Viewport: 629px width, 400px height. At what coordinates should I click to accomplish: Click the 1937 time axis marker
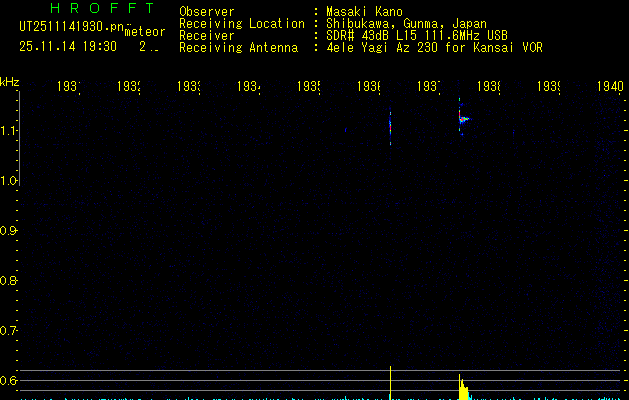[428, 87]
